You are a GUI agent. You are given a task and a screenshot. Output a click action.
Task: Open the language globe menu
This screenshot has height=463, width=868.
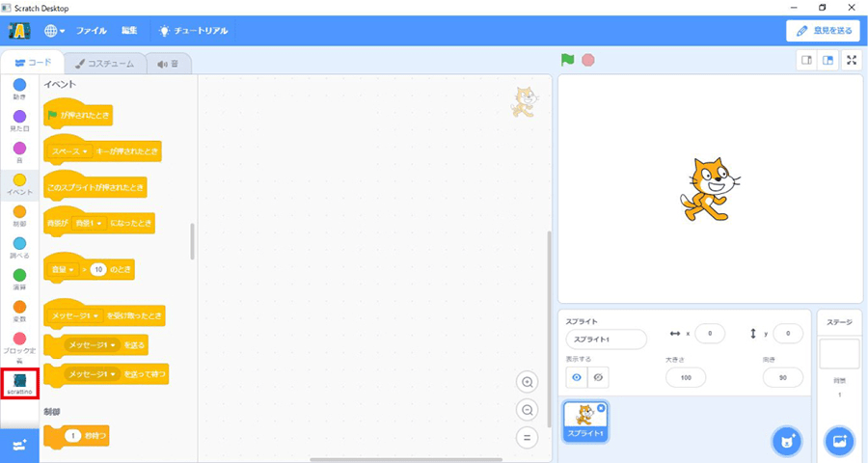[54, 31]
